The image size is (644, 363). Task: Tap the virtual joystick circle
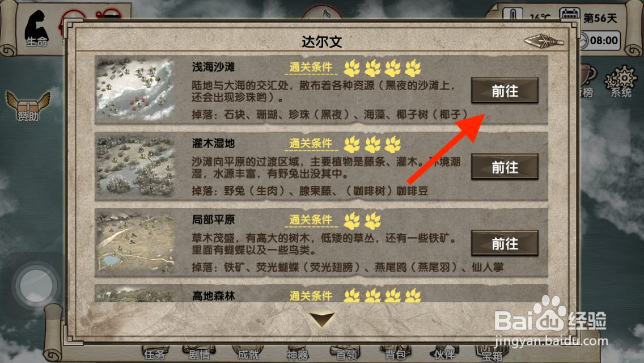tap(36, 285)
